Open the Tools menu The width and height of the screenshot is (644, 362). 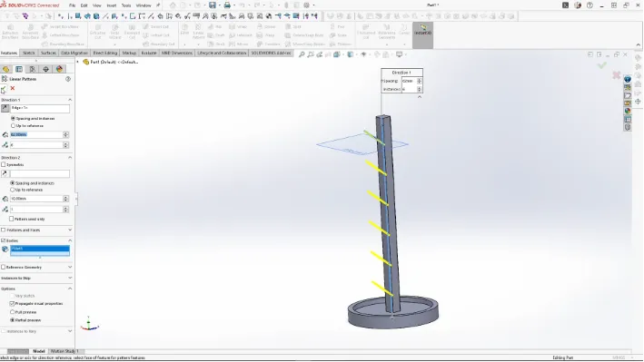pyautogui.click(x=126, y=5)
